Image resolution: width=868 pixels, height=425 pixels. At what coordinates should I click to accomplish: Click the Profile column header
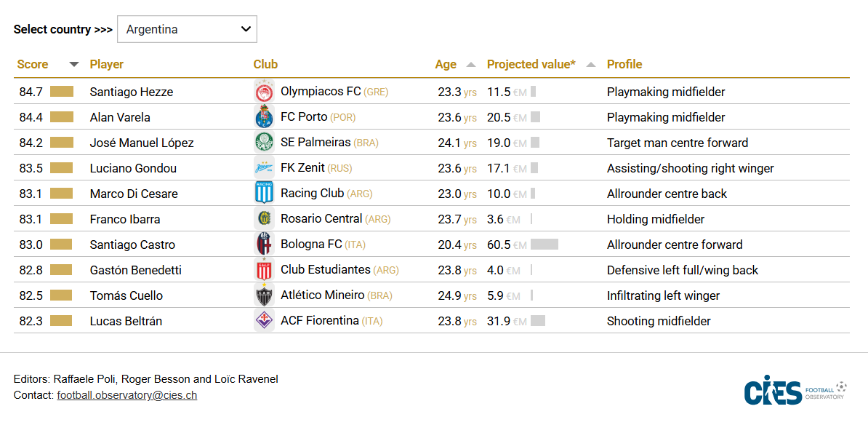pos(624,65)
